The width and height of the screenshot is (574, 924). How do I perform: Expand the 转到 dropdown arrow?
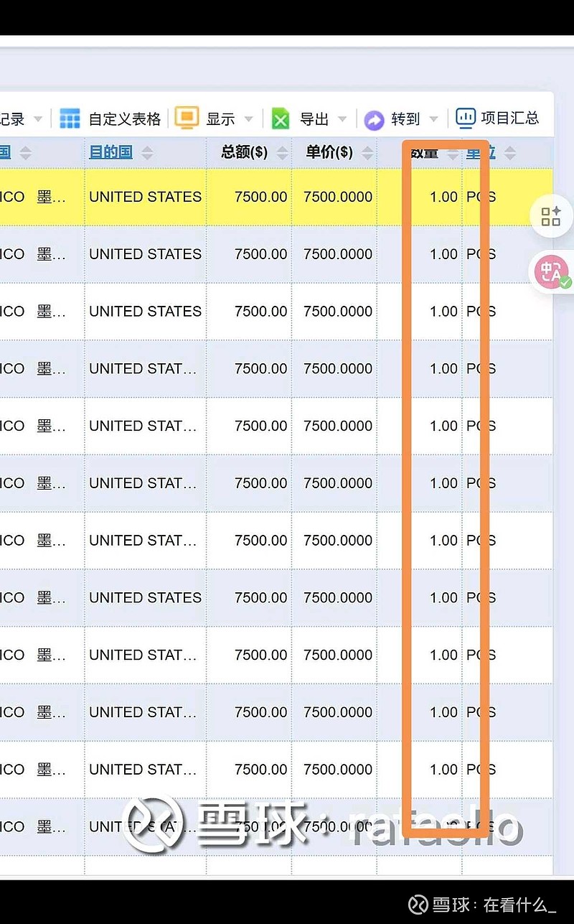(x=433, y=119)
